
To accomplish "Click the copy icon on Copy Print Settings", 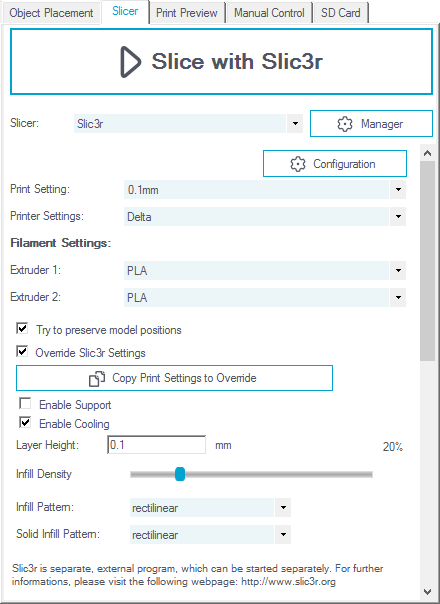I will (x=97, y=379).
